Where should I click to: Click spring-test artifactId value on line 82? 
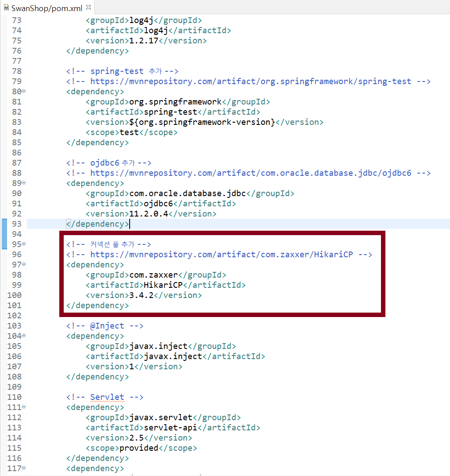click(170, 112)
